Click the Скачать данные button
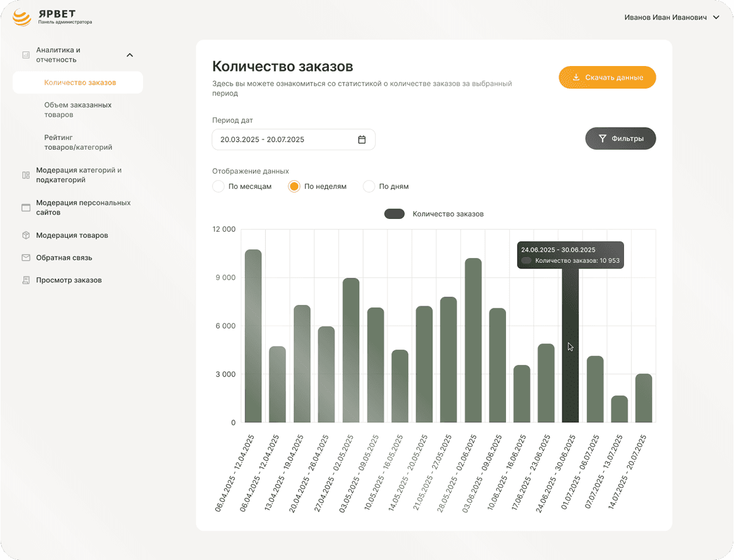This screenshot has width=734, height=560. tap(607, 78)
